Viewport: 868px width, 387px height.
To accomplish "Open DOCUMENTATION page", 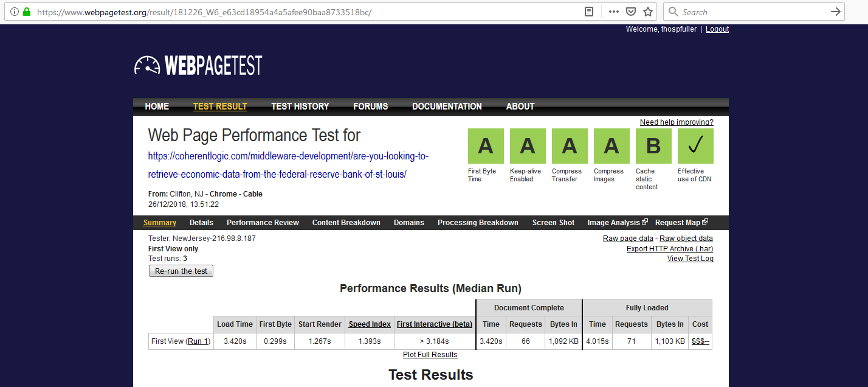I will pyautogui.click(x=447, y=106).
